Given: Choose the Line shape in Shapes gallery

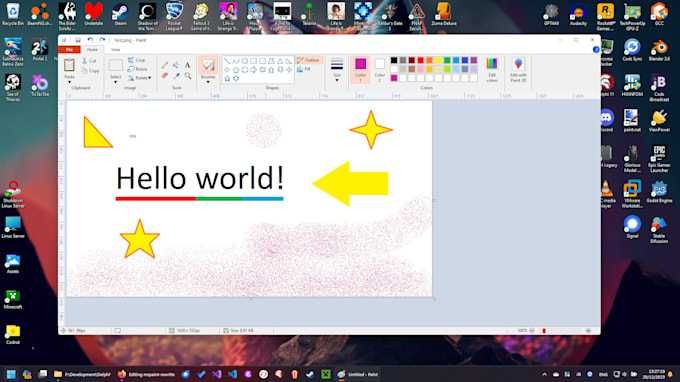Looking at the screenshot, I should click(227, 61).
